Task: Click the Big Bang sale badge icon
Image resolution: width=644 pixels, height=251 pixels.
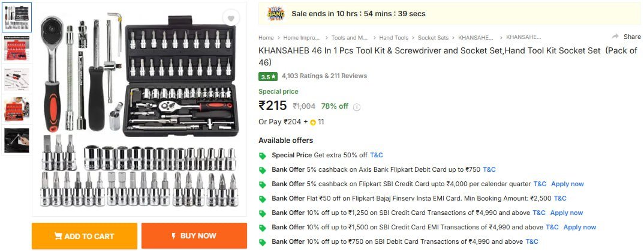Action: [275, 13]
